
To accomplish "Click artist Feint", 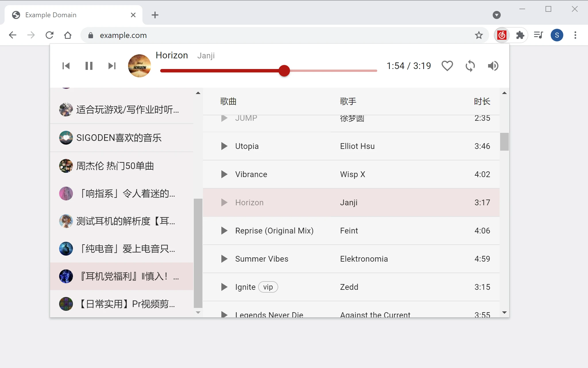I will 349,231.
